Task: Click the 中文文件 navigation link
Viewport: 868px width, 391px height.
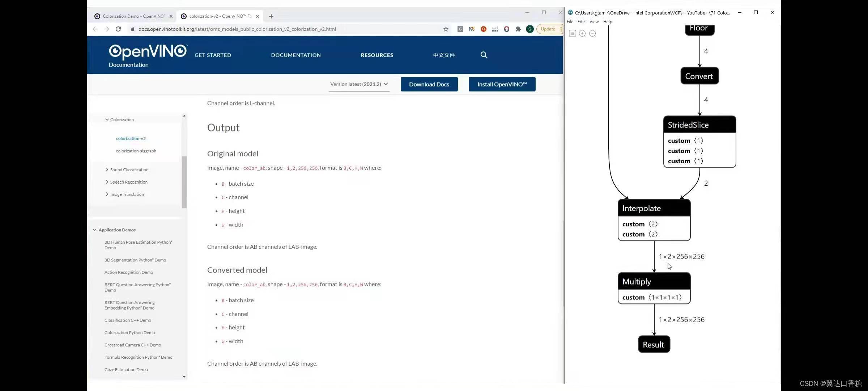Action: pyautogui.click(x=444, y=55)
